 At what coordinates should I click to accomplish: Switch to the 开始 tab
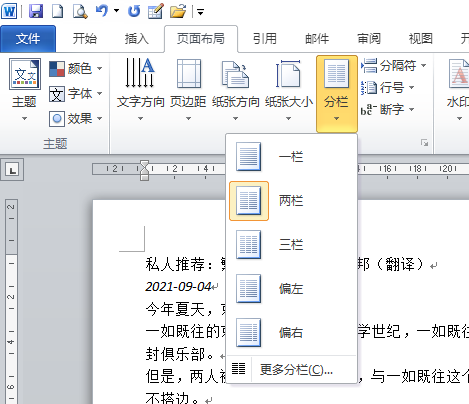click(85, 39)
